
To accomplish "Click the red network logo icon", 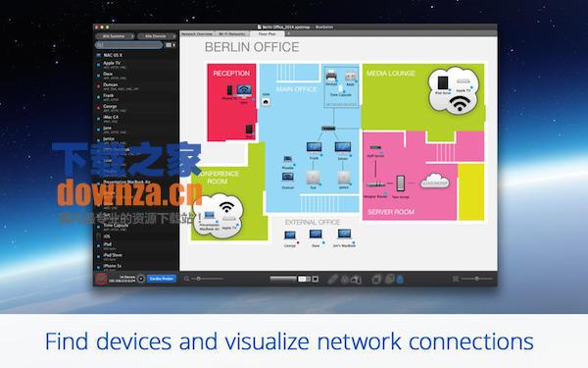I will pyautogui.click(x=101, y=279).
